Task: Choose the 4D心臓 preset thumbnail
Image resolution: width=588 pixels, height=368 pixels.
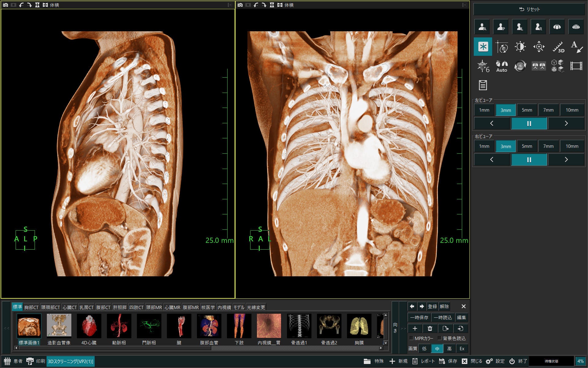Action: click(89, 329)
